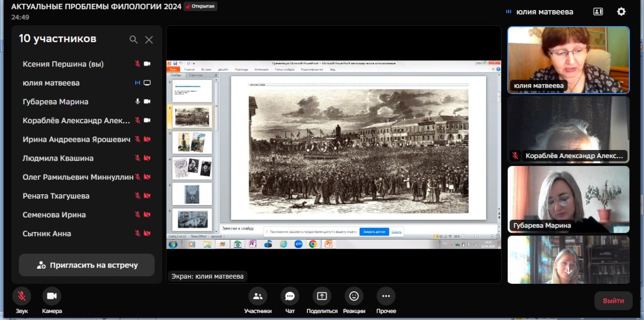
Task: Click muted mic for Семенова Ирина
Action: point(137,215)
